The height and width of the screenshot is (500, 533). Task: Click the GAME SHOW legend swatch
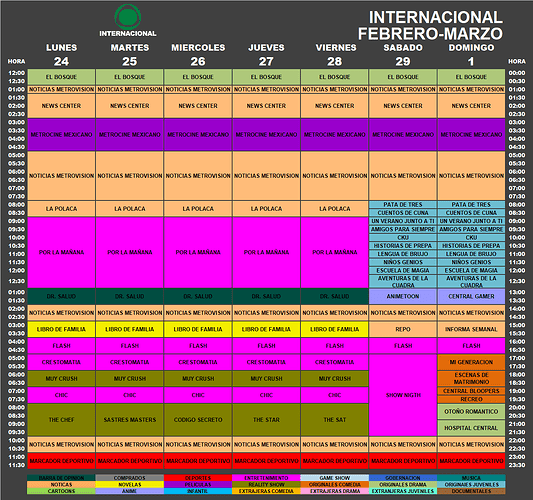coord(334,478)
